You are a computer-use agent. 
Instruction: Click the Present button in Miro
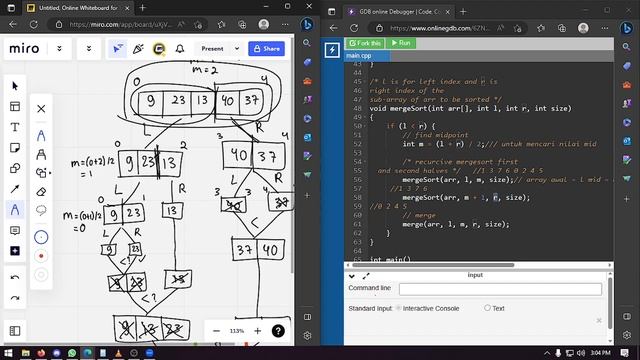212,49
